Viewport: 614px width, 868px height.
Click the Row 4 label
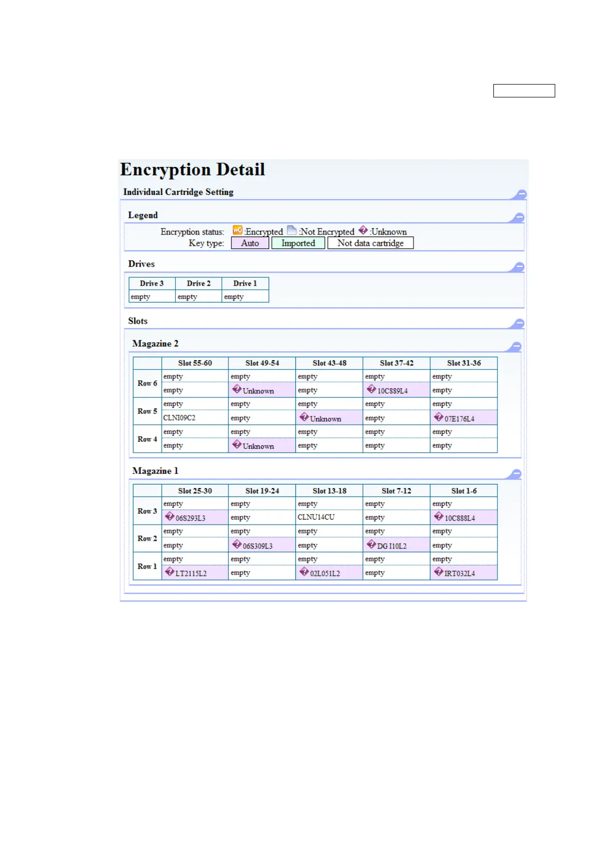147,439
